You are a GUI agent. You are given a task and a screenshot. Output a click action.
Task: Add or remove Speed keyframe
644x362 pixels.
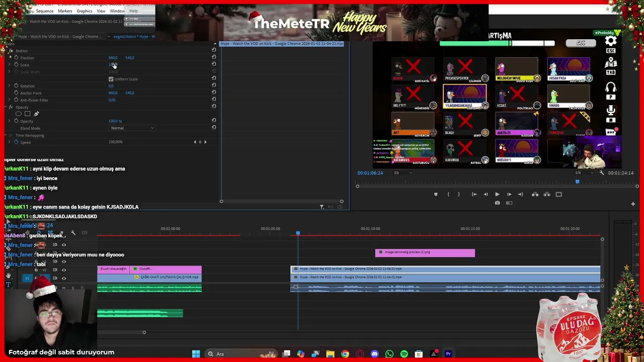point(200,142)
